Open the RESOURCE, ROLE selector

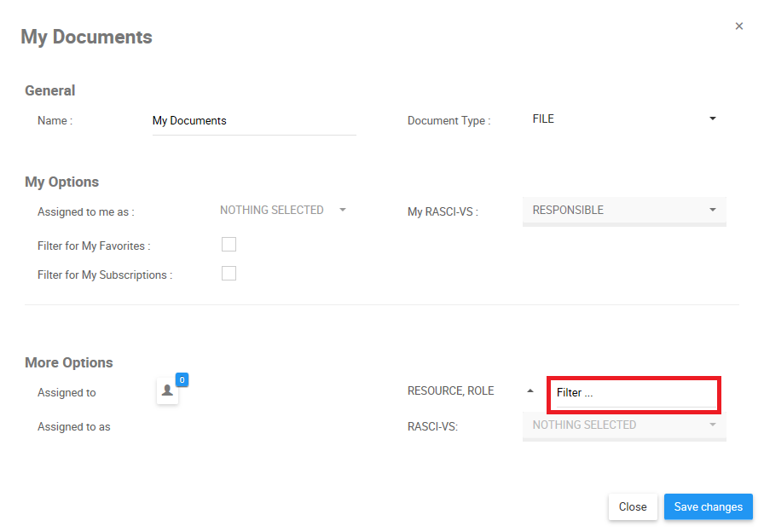coord(451,391)
